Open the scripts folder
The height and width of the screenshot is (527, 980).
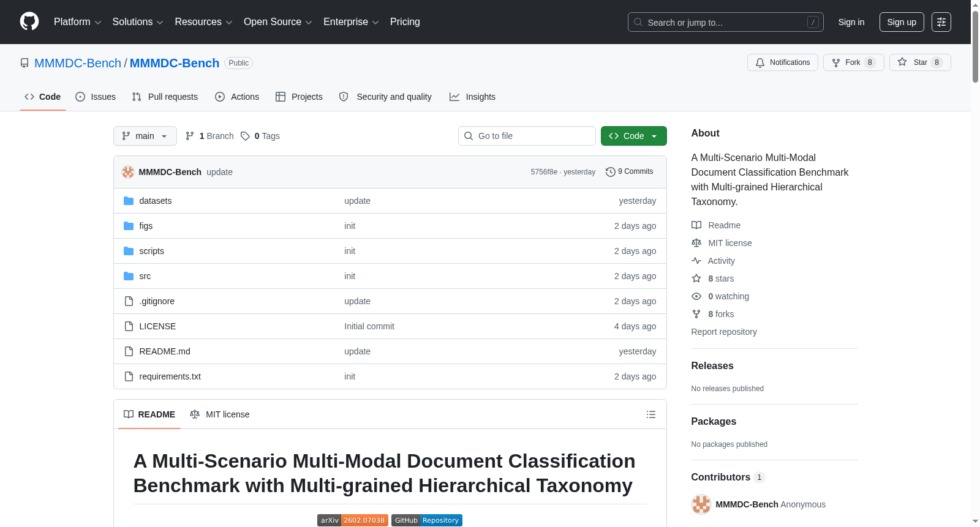click(x=151, y=251)
